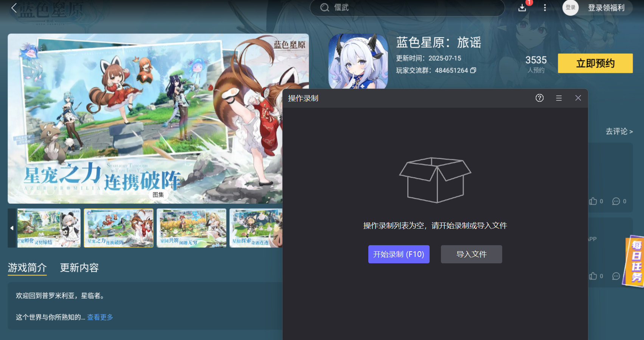Viewport: 644px width, 340px height.
Task: Expand description via 查看更多
Action: click(100, 317)
